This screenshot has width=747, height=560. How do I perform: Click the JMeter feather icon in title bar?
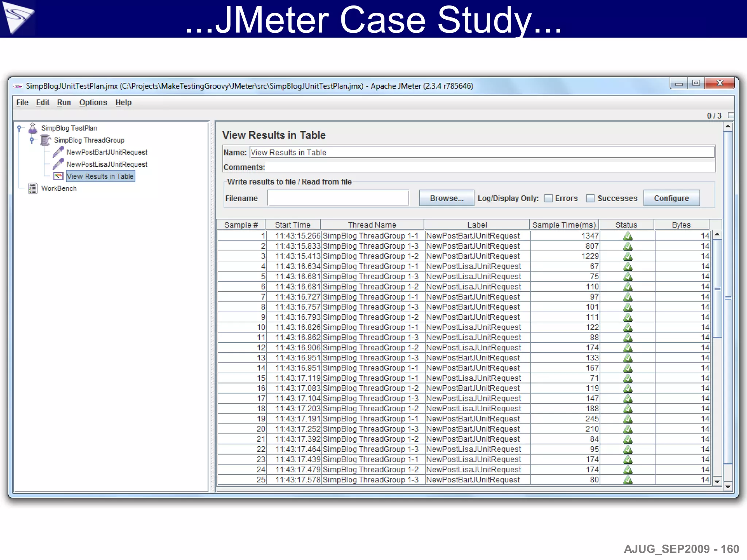click(x=18, y=86)
